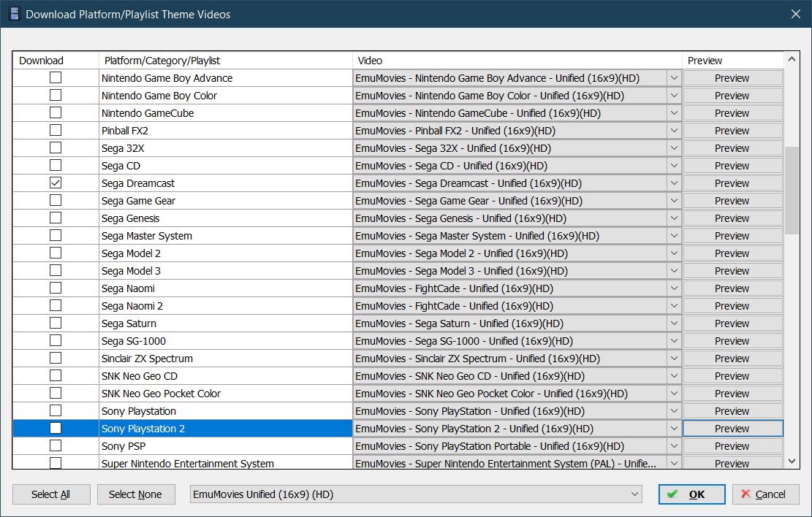
Task: Confirm with the OK button
Action: 692,494
